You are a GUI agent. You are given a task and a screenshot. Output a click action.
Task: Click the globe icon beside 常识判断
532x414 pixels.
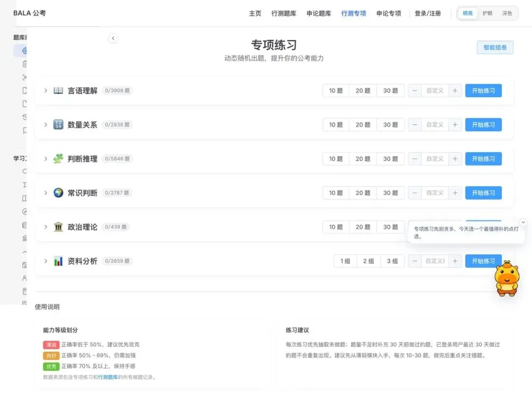tap(58, 193)
